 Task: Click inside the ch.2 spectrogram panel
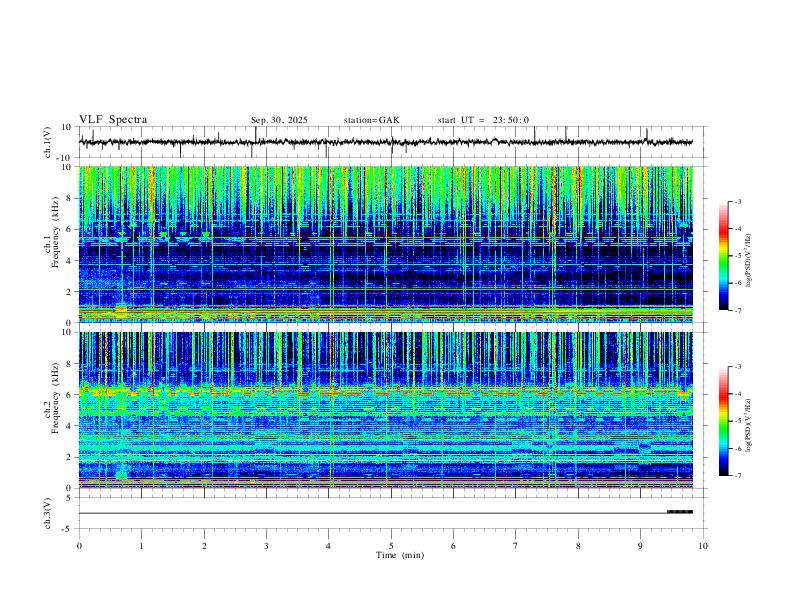(x=385, y=410)
